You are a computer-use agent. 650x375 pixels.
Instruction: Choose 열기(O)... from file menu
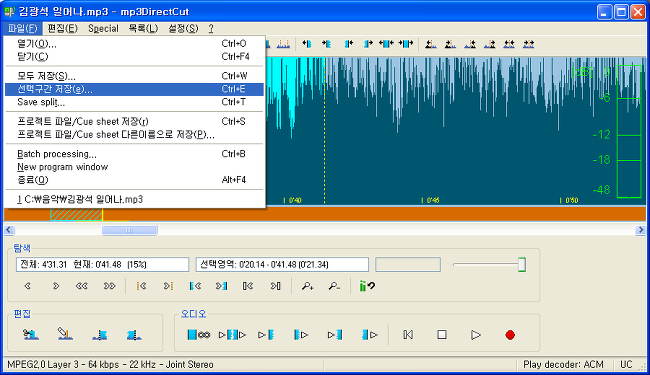(134, 44)
